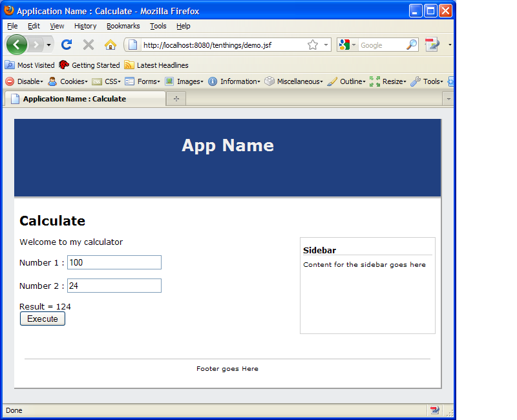Click the Number 1 input field
The image size is (517, 420).
pyautogui.click(x=114, y=262)
